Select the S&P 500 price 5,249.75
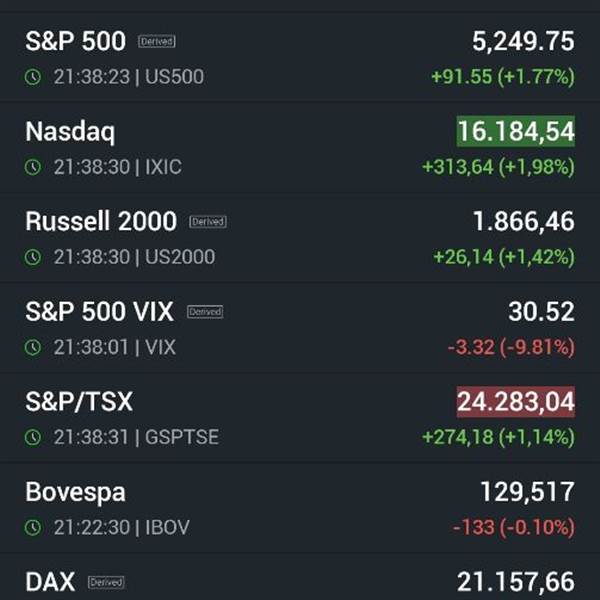The image size is (600, 600). pyautogui.click(x=523, y=41)
